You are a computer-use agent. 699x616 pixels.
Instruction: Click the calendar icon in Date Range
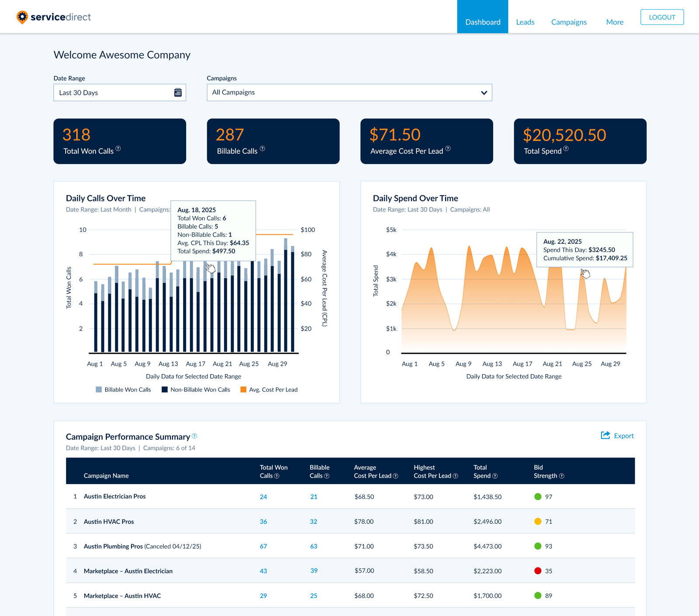178,93
